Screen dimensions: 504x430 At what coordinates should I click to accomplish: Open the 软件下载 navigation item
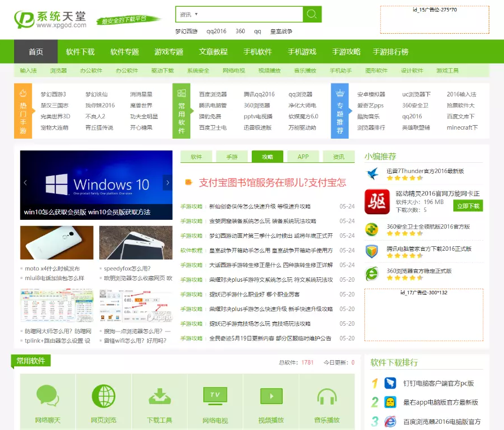pyautogui.click(x=80, y=51)
